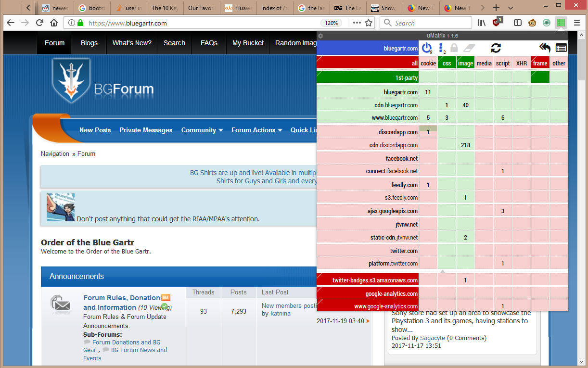588x368 pixels.
Task: Toggle the XHR column header in uMatrix
Action: click(522, 63)
